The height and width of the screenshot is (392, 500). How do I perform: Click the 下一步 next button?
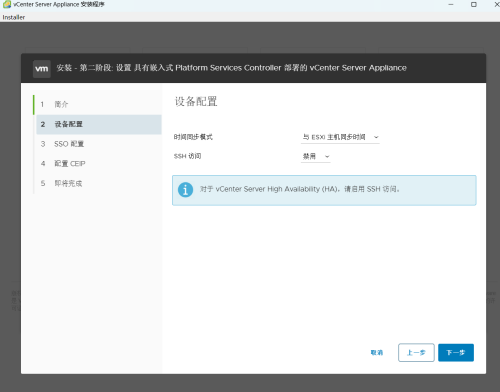(x=456, y=352)
